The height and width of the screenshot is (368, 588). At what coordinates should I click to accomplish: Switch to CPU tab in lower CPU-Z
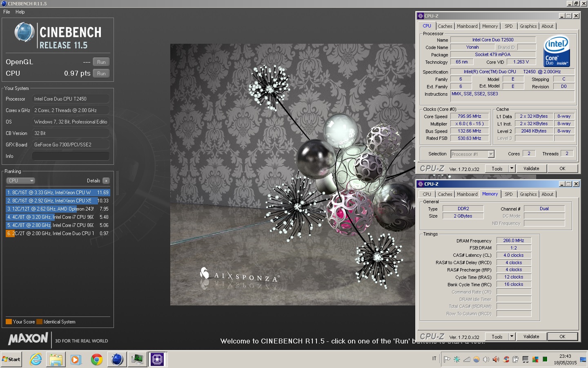point(427,194)
